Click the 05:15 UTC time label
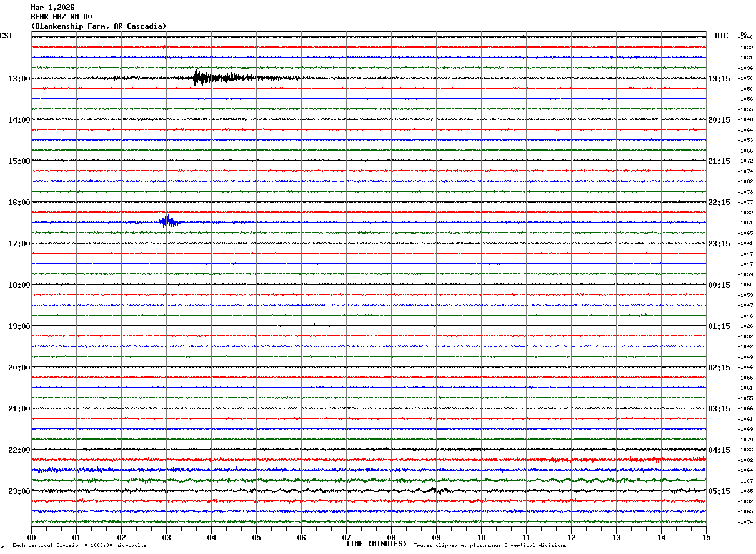The width and height of the screenshot is (756, 554). [x=719, y=491]
